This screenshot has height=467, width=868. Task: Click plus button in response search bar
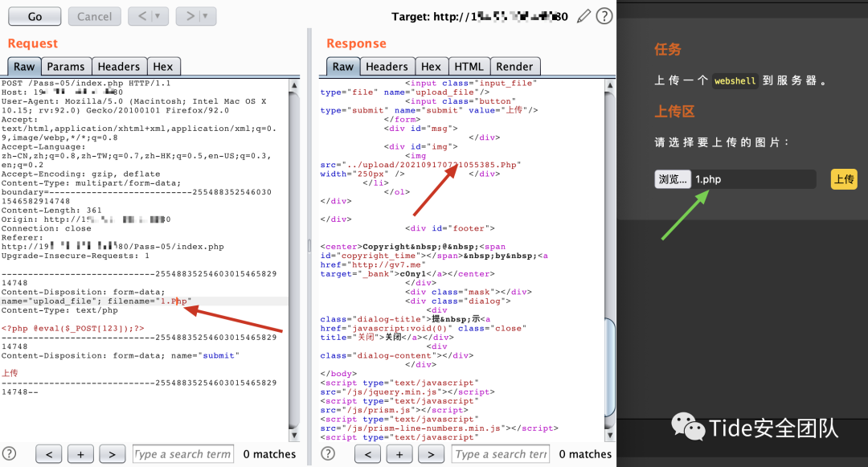399,454
